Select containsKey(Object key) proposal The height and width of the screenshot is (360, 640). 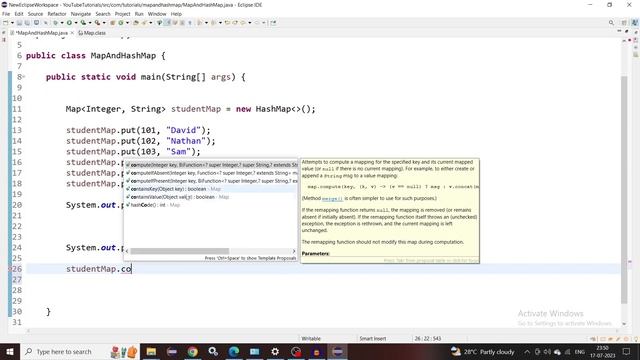point(211,189)
